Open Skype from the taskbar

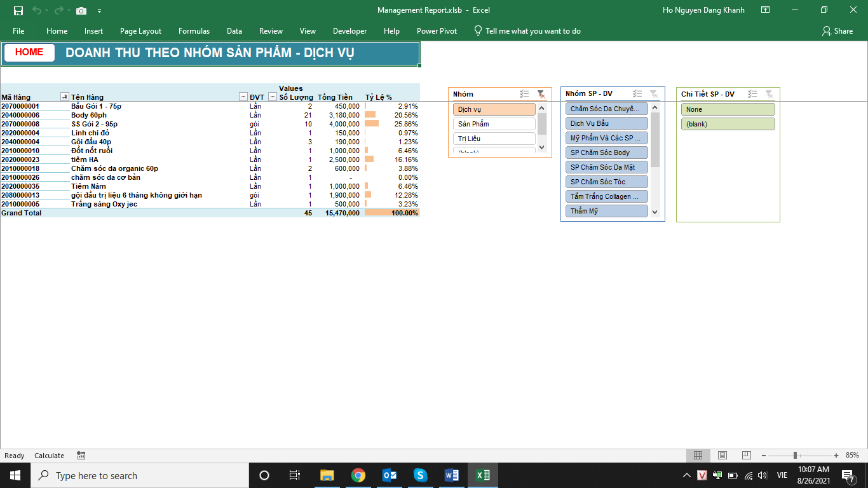point(420,475)
